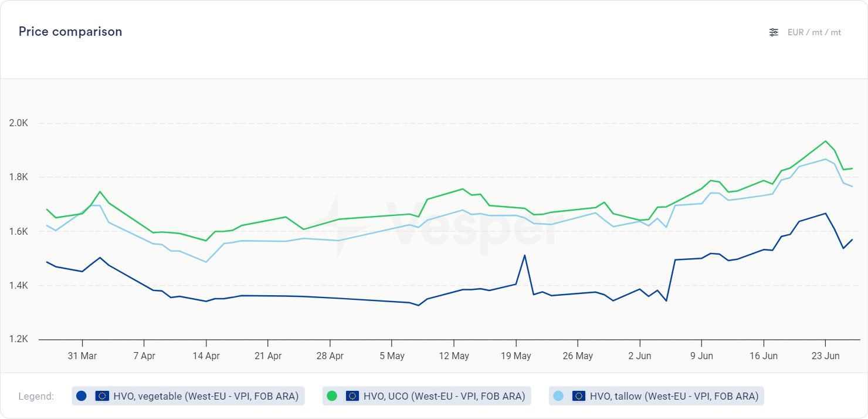Select the 19 May date on x-axis

pyautogui.click(x=516, y=356)
